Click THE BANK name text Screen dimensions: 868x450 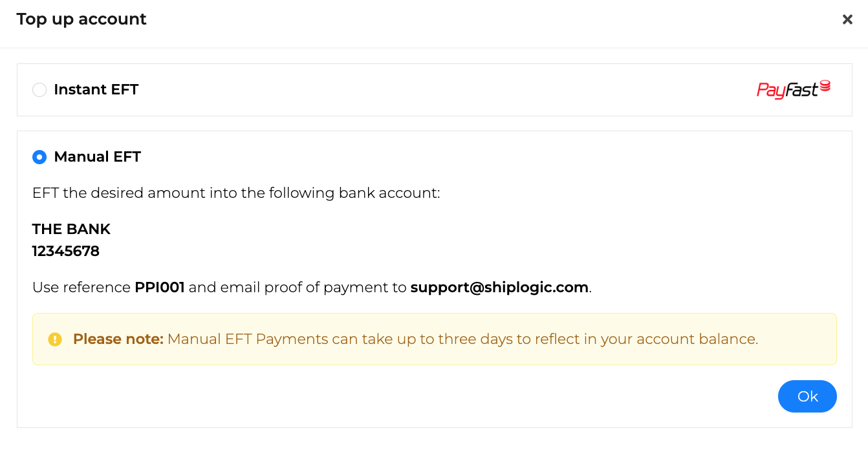[x=71, y=230]
